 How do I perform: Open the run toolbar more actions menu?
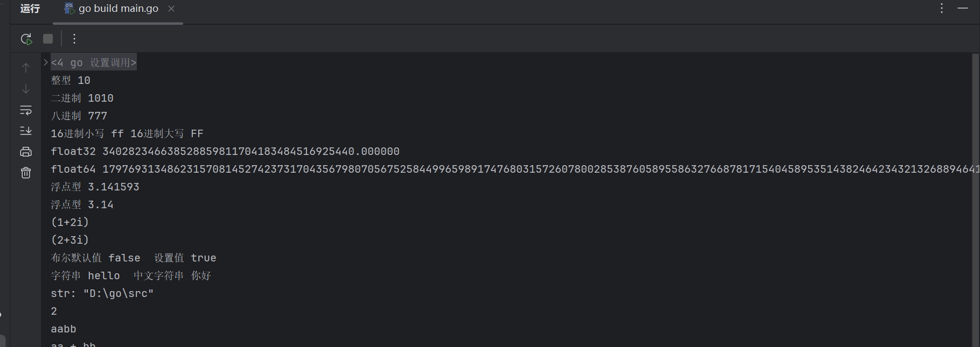pyautogui.click(x=74, y=39)
